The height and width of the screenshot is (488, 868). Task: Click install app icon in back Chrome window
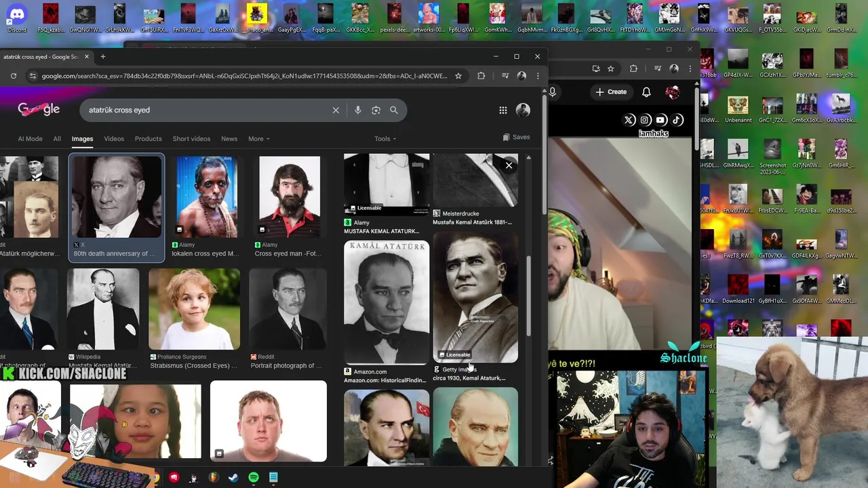coord(596,68)
